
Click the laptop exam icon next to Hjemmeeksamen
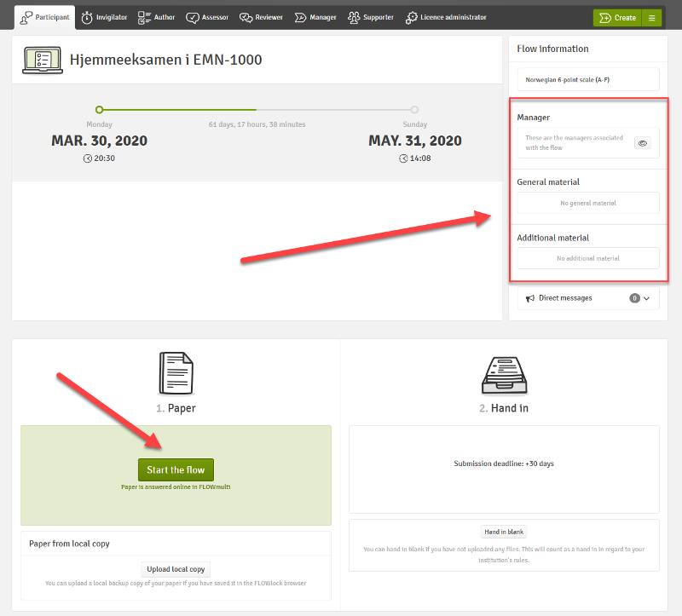(42, 60)
